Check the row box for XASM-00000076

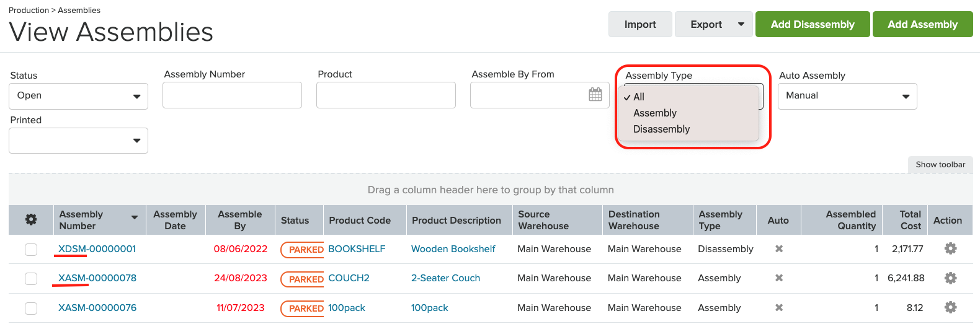[31, 308]
